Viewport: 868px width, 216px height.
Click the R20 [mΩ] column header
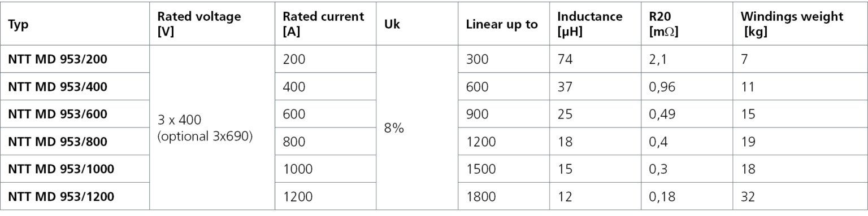(664, 25)
